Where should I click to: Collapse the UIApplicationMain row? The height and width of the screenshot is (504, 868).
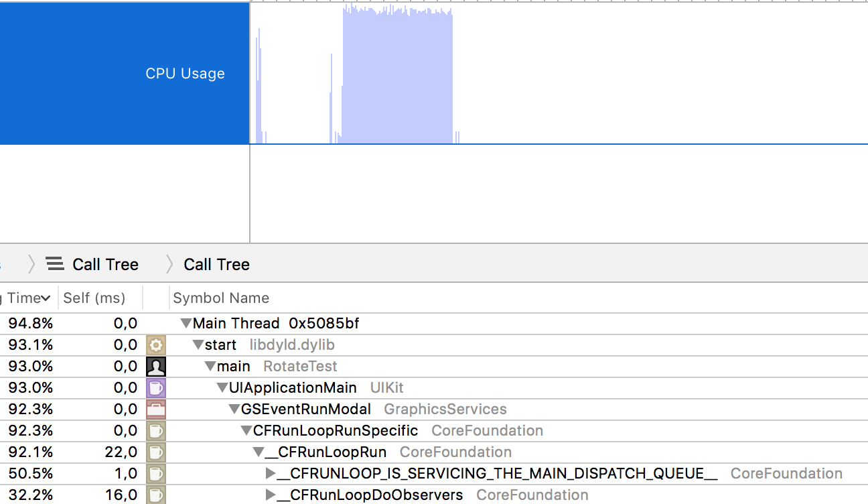coord(222,388)
